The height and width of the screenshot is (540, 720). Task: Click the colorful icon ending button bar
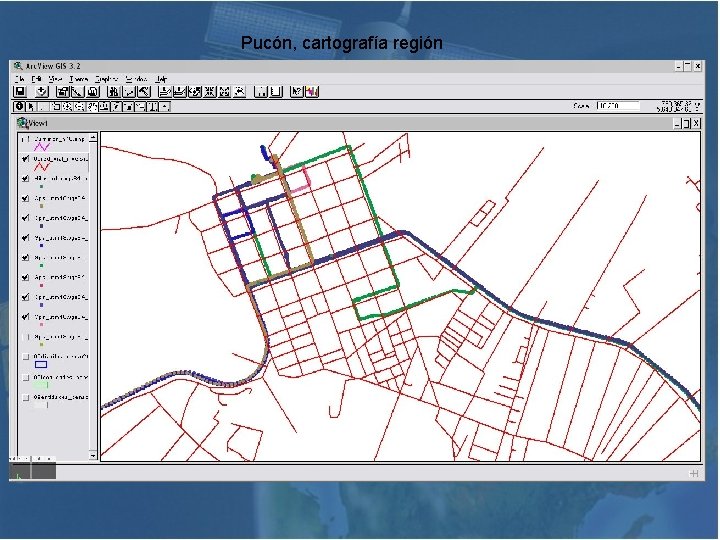point(312,92)
